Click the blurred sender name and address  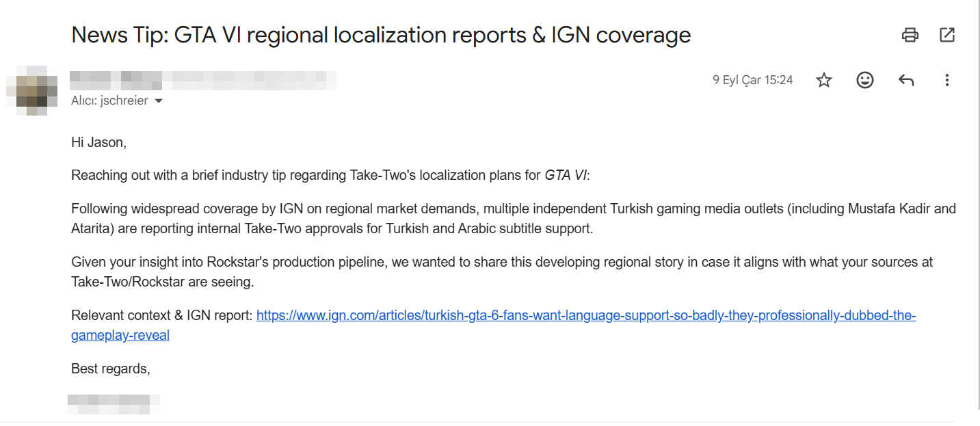203,79
